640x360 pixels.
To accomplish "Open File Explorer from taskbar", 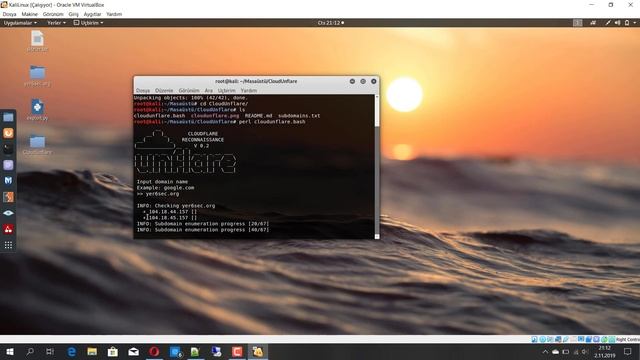I will point(92,351).
